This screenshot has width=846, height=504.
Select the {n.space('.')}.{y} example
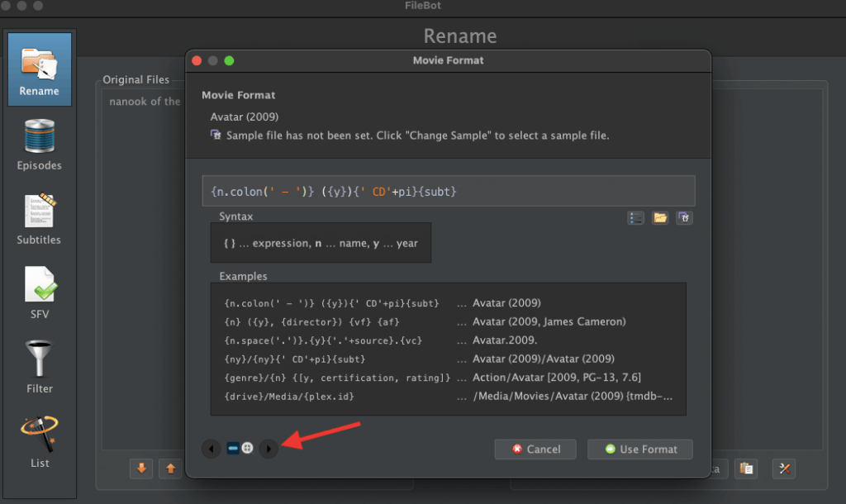323,340
